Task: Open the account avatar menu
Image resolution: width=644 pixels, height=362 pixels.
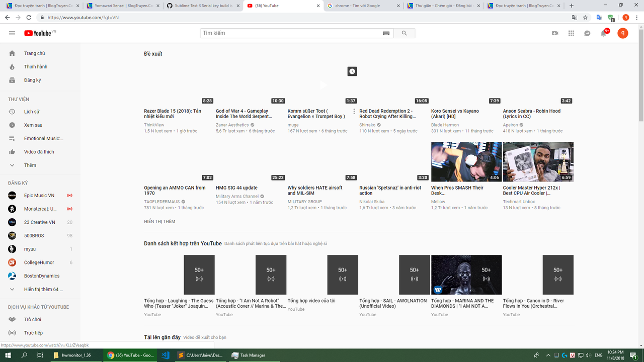Action: pos(623,33)
